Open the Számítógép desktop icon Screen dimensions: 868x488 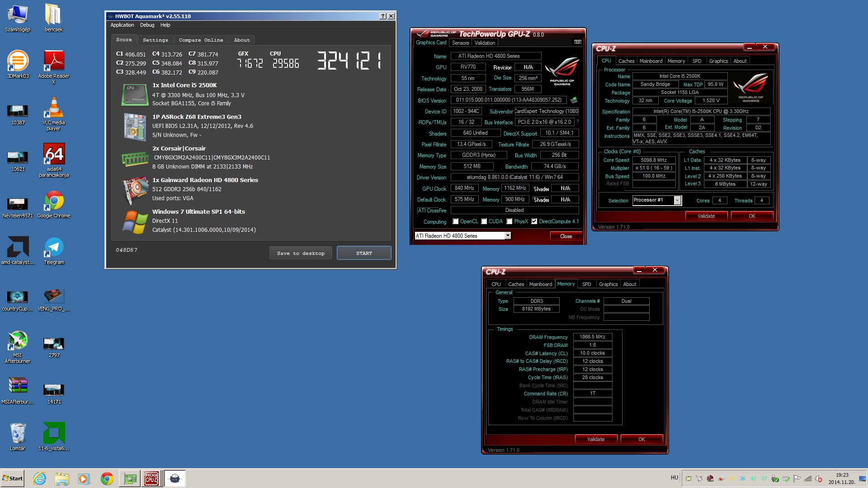tap(18, 18)
